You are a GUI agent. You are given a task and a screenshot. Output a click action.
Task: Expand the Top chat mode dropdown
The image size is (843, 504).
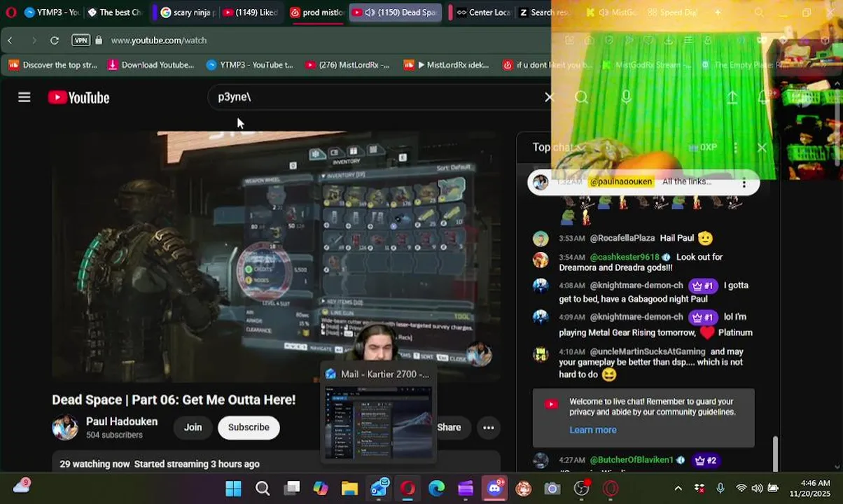[x=558, y=147]
